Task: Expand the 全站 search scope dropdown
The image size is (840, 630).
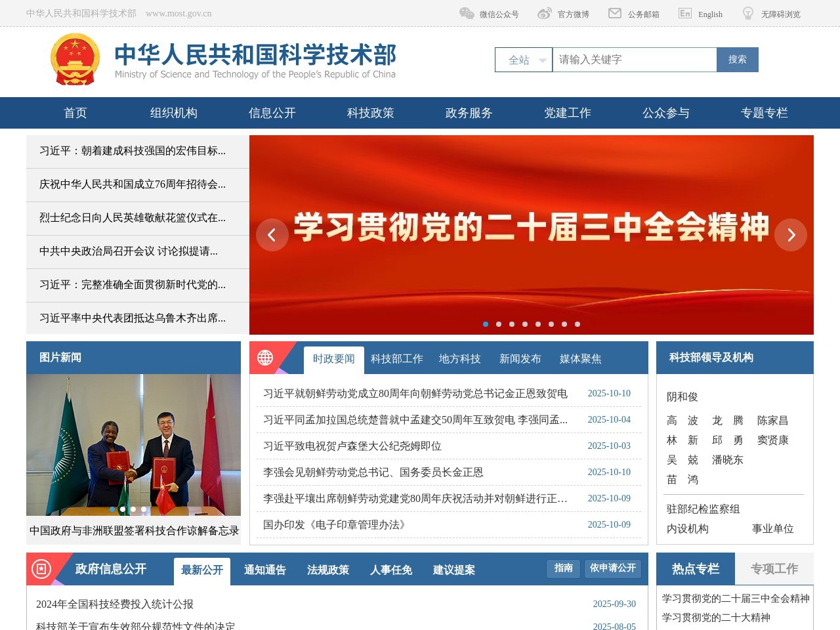Action: click(x=524, y=60)
